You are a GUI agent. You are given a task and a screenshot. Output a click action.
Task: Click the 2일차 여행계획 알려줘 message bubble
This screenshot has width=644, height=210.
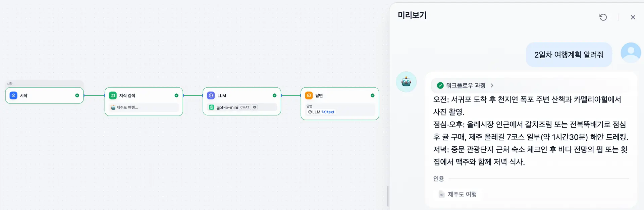(x=569, y=55)
